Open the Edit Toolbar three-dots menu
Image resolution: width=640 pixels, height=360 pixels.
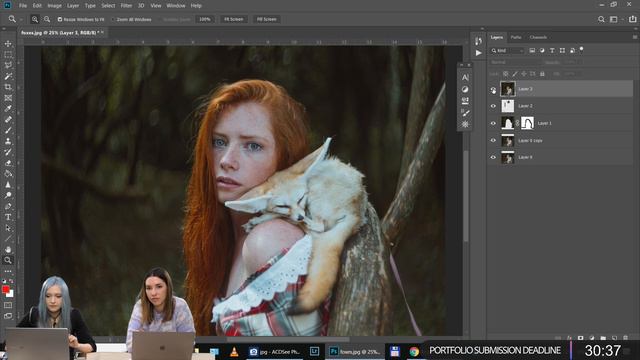(8, 271)
